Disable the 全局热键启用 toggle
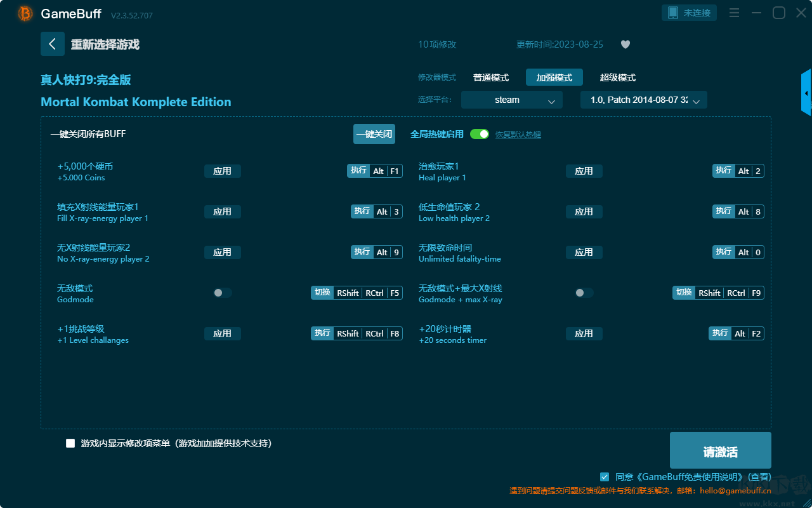 (x=480, y=134)
